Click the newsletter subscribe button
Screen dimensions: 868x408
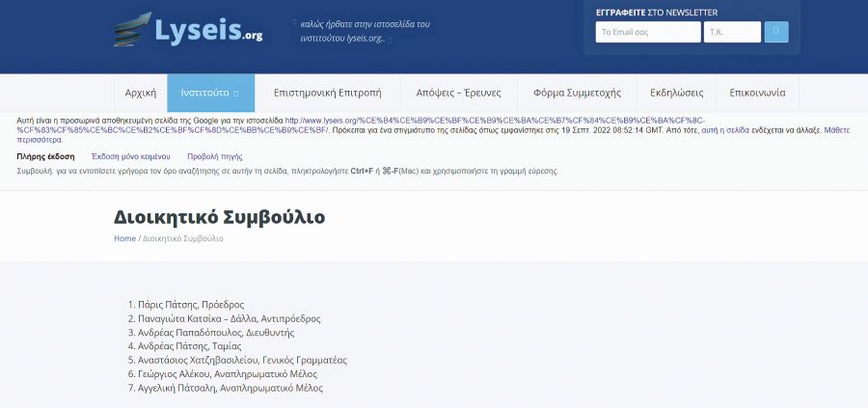coord(776,32)
